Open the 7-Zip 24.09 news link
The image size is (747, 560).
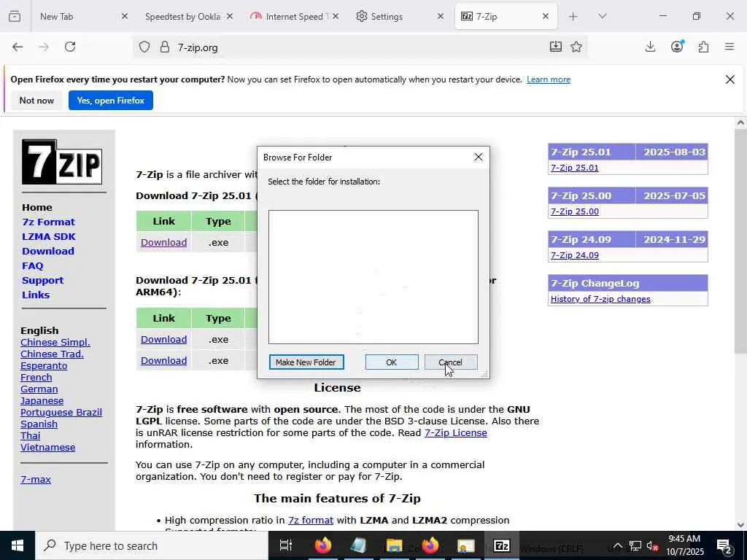point(575,255)
